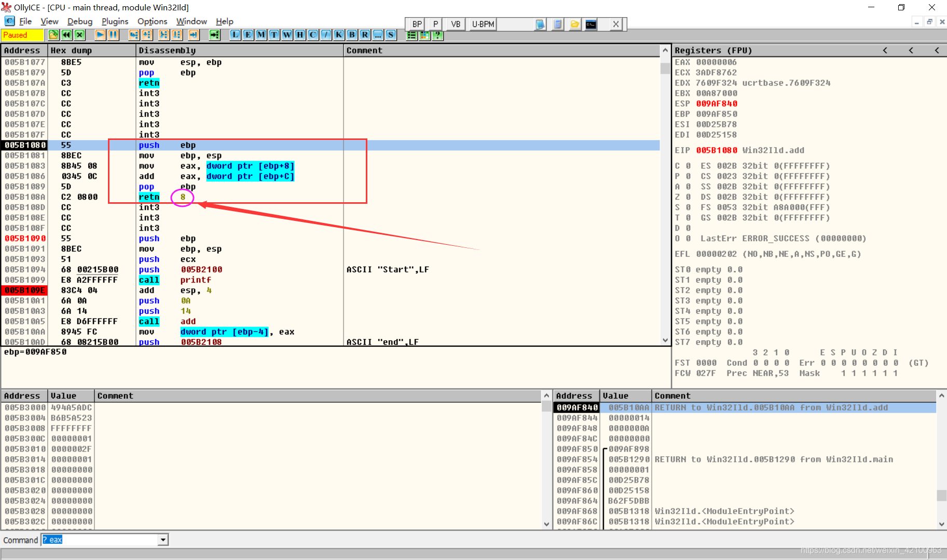Show the Handles window (H button)
This screenshot has width=947, height=560.
[x=300, y=35]
